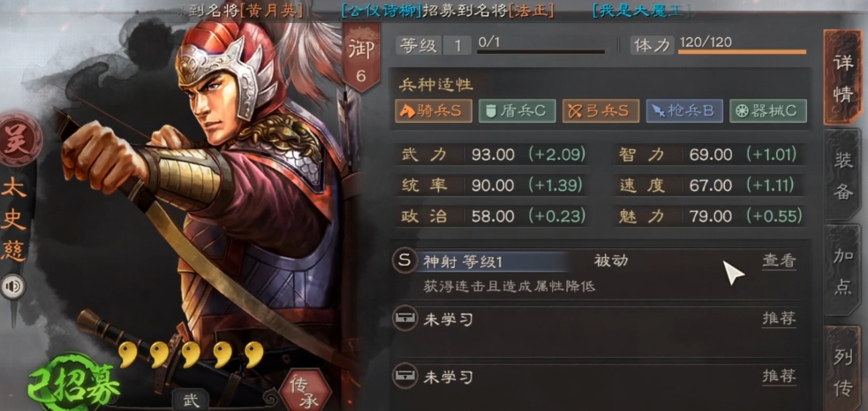
Task: Select the 枪兵B spearman aptitude badge
Action: [684, 110]
